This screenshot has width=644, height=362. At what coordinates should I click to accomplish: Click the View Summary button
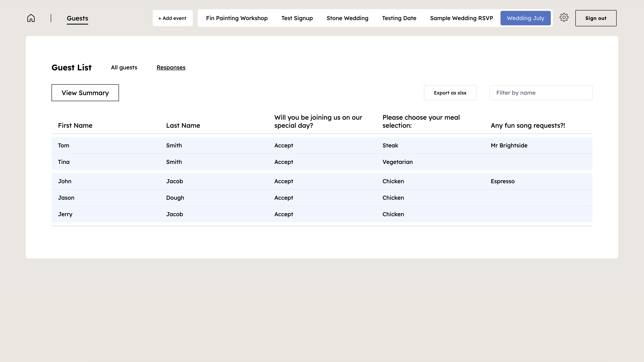[85, 93]
